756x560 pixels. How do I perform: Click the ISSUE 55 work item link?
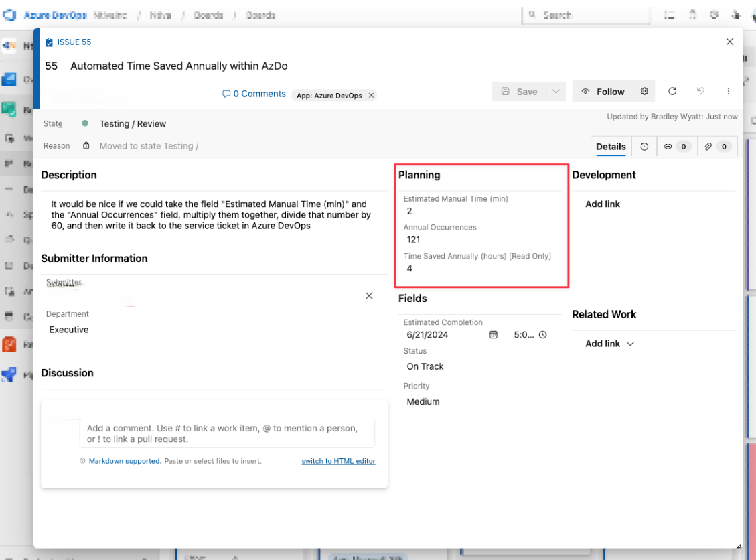(74, 42)
